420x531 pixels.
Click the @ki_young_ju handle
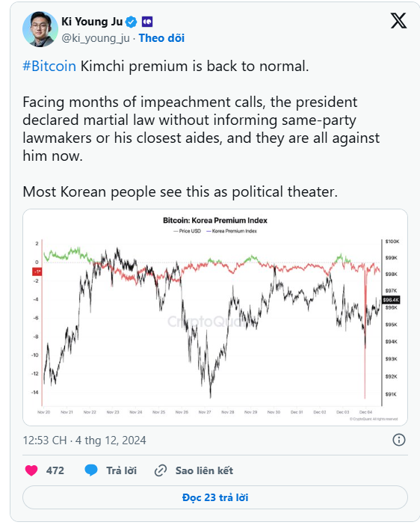96,38
